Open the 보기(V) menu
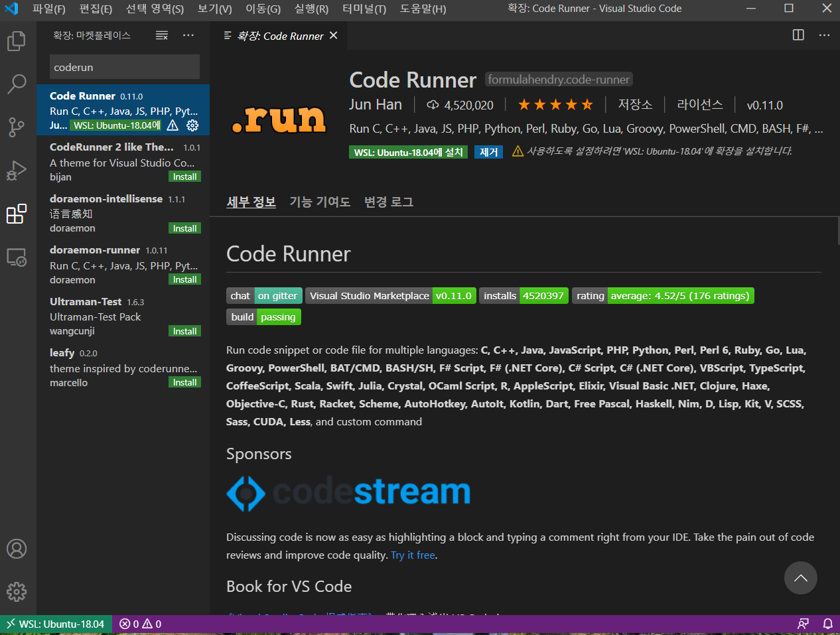 click(214, 9)
